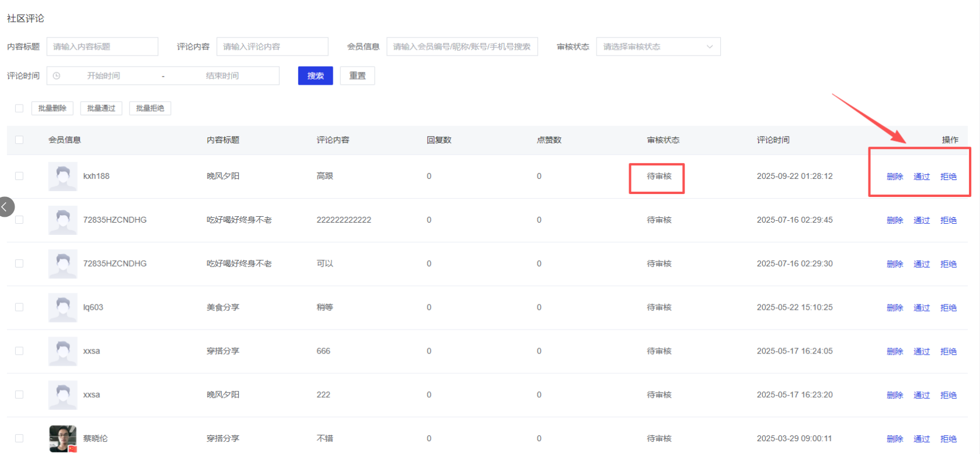Select the checkbox for lq603 row
Viewport: 980px width, 454px height.
tap(19, 307)
